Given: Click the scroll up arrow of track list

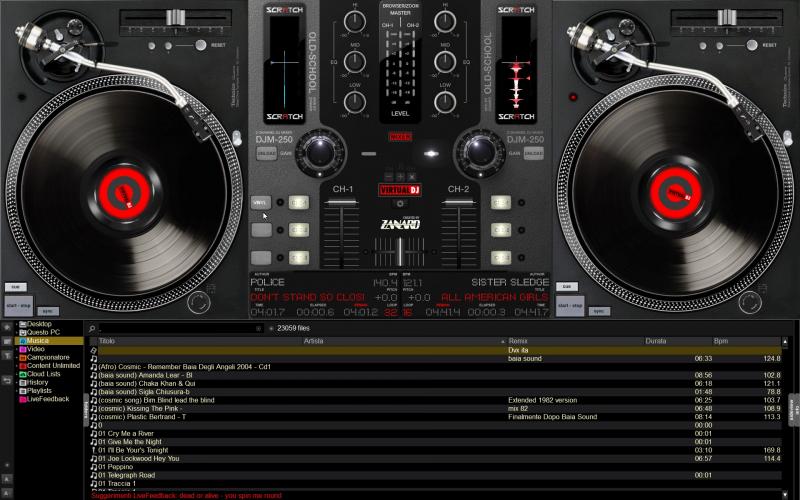Looking at the screenshot, I should [785, 341].
